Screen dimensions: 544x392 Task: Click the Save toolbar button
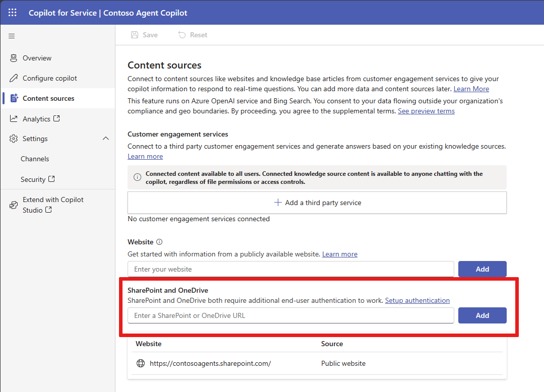(x=144, y=35)
